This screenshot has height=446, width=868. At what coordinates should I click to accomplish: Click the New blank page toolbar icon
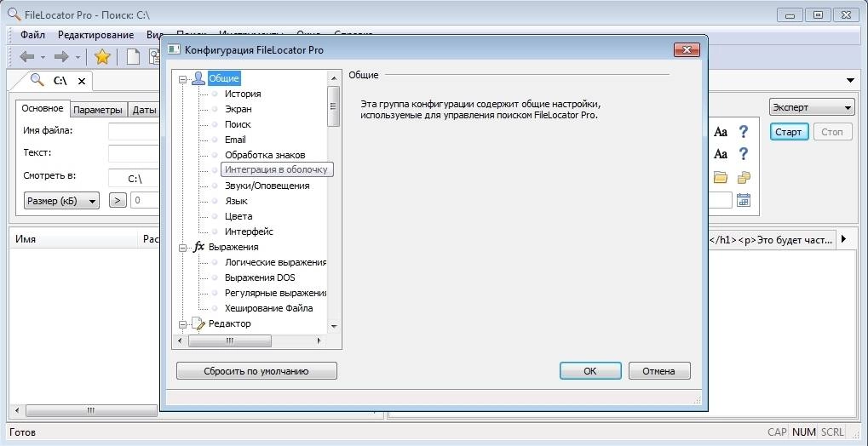point(133,56)
